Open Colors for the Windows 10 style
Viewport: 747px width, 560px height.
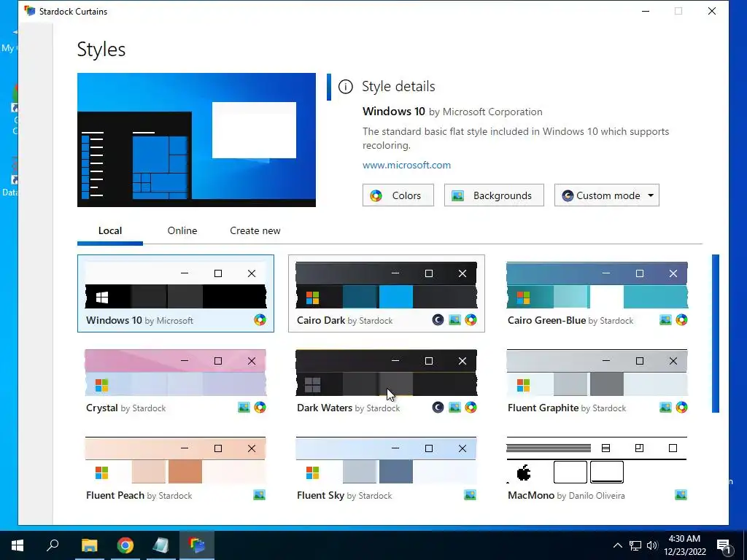[x=398, y=195]
